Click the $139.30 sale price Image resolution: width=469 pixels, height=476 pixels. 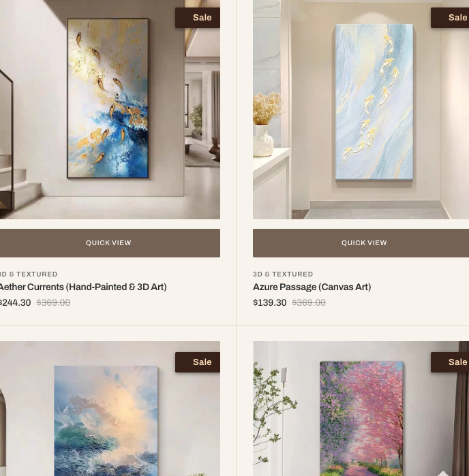point(269,302)
